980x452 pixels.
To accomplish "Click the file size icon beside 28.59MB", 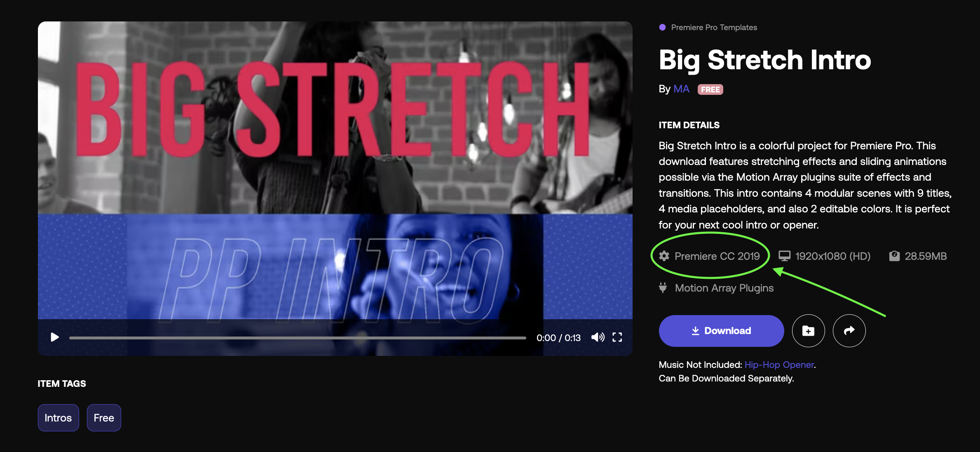I will (894, 256).
